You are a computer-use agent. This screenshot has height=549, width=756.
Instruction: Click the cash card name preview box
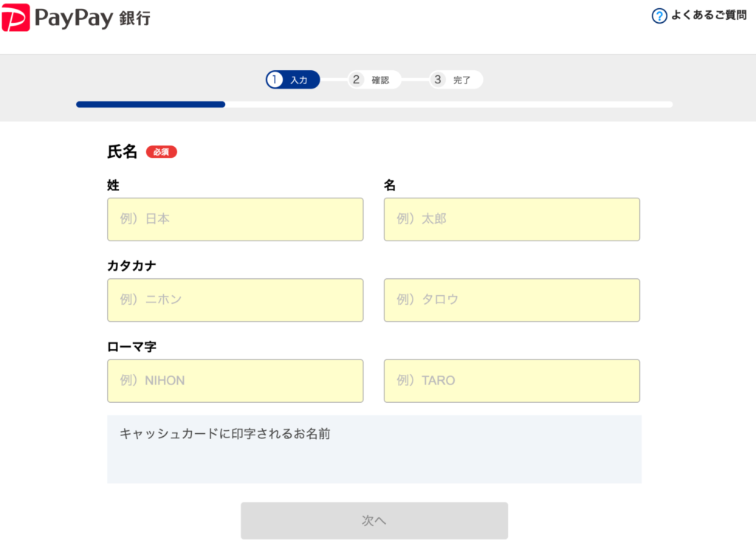point(374,449)
